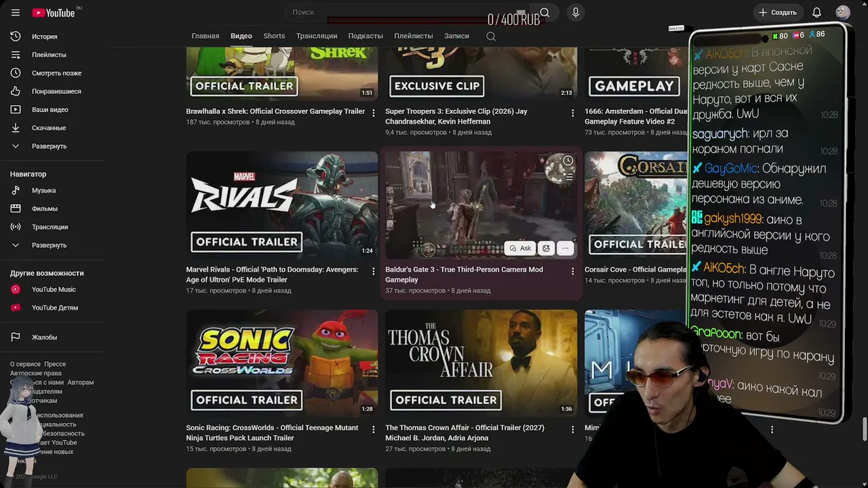The width and height of the screenshot is (868, 488).
Task: Open the notifications bell
Action: 816,12
